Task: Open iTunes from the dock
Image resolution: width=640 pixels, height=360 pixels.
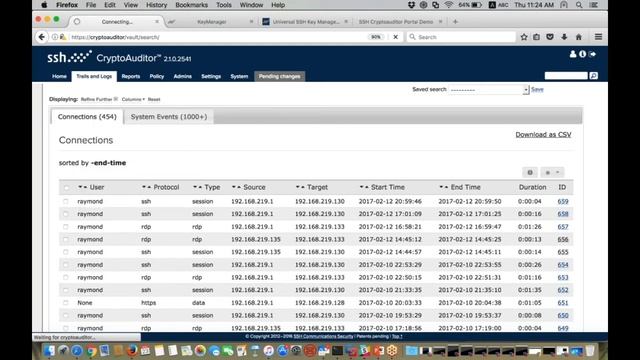Action: click(x=269, y=351)
